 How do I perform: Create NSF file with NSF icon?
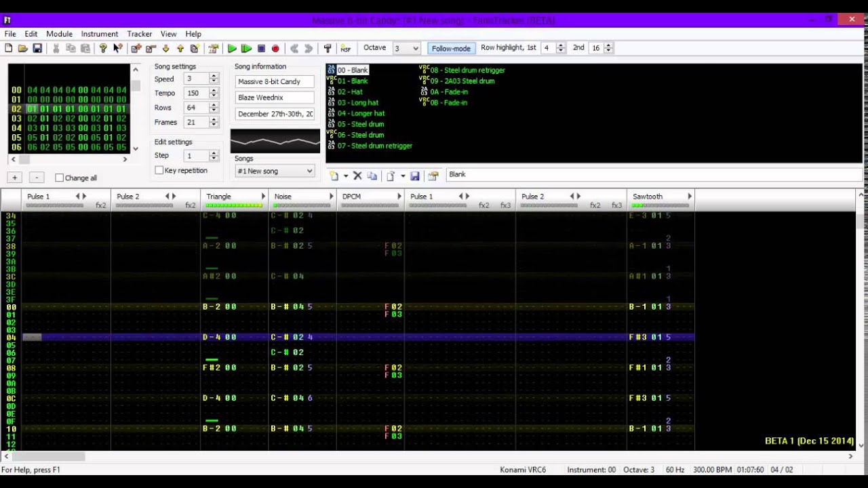346,48
